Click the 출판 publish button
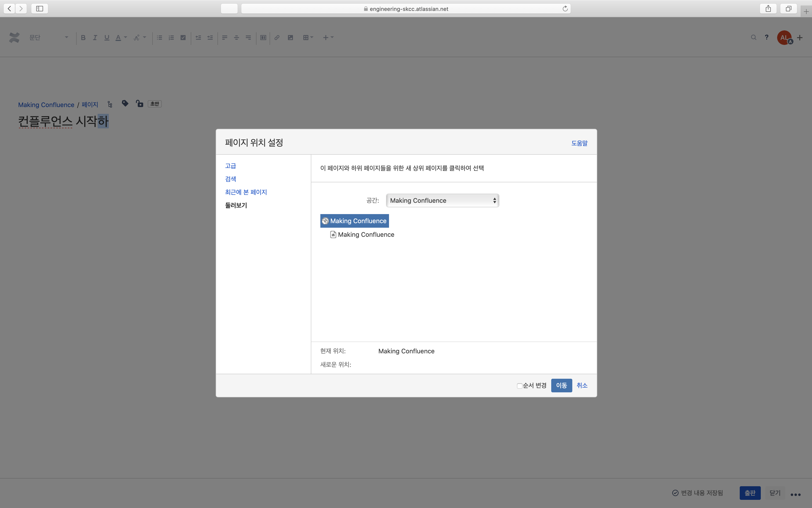Image resolution: width=812 pixels, height=508 pixels. click(x=750, y=493)
